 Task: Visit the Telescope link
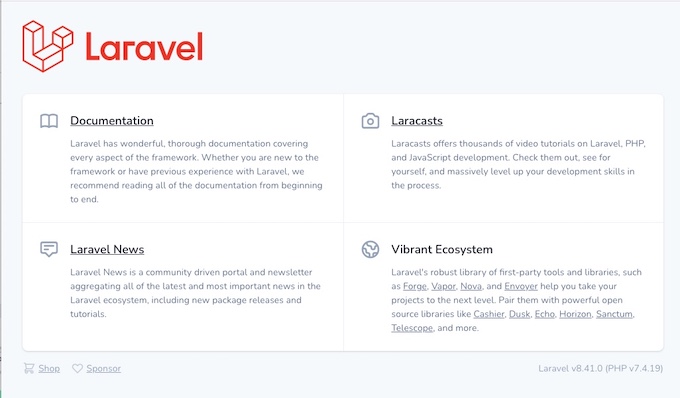[x=412, y=328]
